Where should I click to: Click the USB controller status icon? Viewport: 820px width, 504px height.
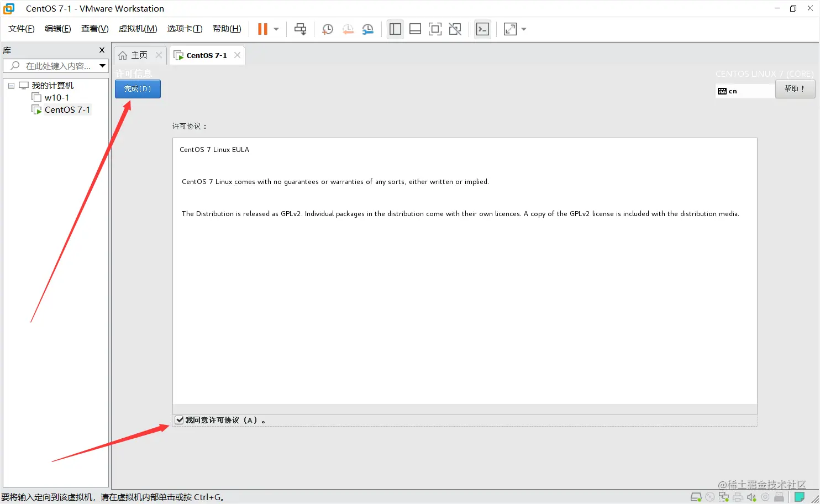pos(779,497)
